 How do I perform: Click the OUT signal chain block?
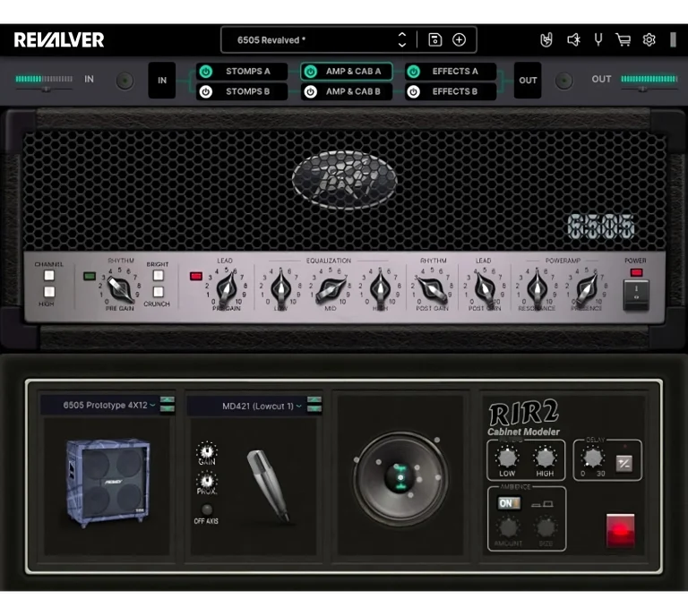(x=528, y=81)
